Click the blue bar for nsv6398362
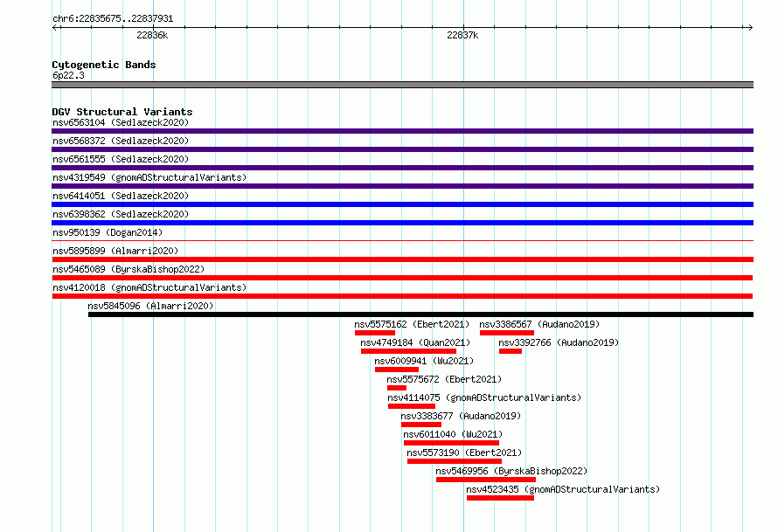Image resolution: width=778 pixels, height=532 pixels. point(402,223)
